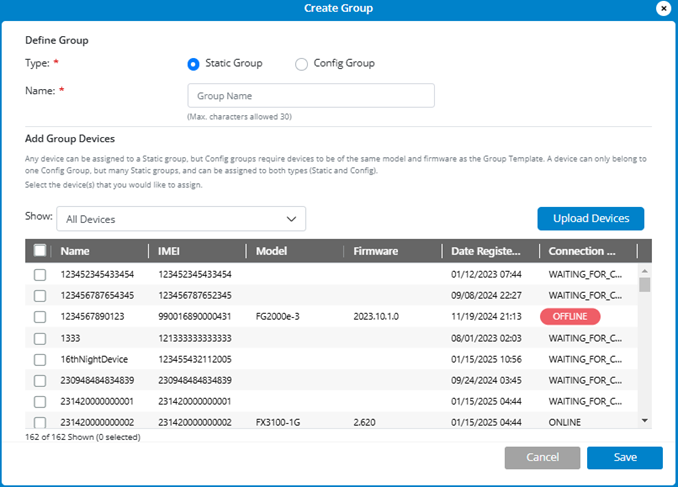
Task: Sort by the Firmware column header
Action: (x=376, y=251)
